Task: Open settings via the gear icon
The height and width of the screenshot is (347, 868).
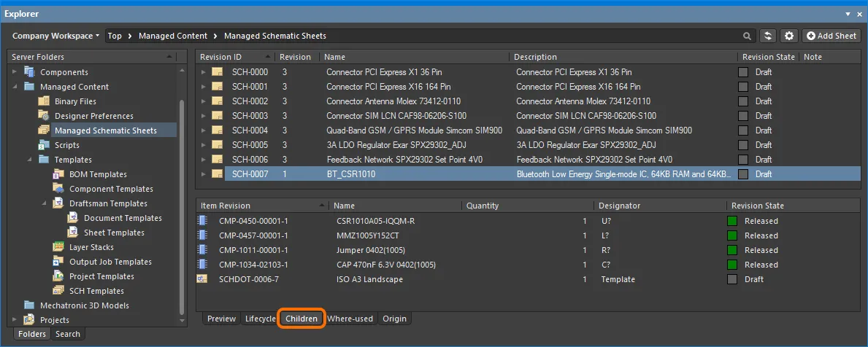Action: click(789, 36)
